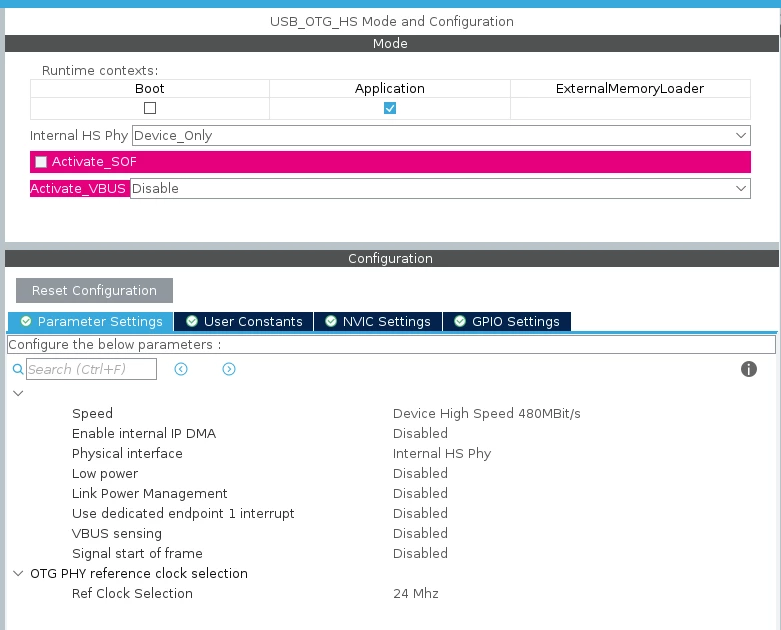Open the Activate_VBUS dropdown
This screenshot has width=781, height=630.
point(440,189)
